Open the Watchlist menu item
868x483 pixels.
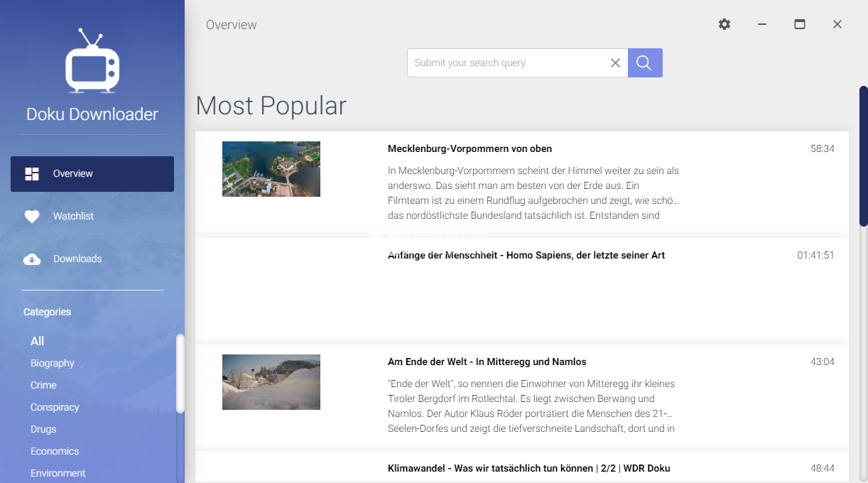pyautogui.click(x=73, y=216)
